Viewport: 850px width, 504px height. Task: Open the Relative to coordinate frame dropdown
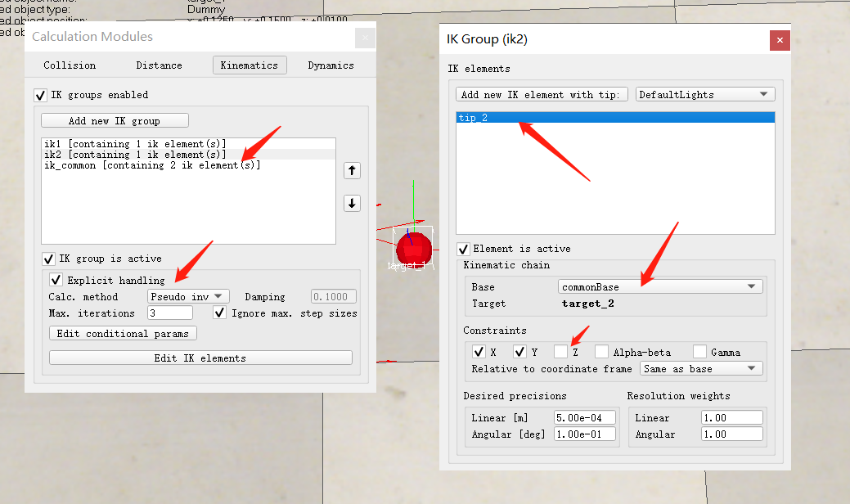(x=701, y=368)
